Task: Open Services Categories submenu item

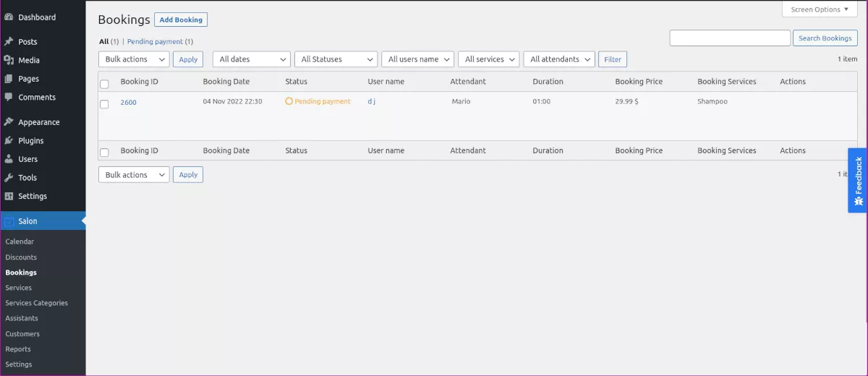Action: [37, 303]
